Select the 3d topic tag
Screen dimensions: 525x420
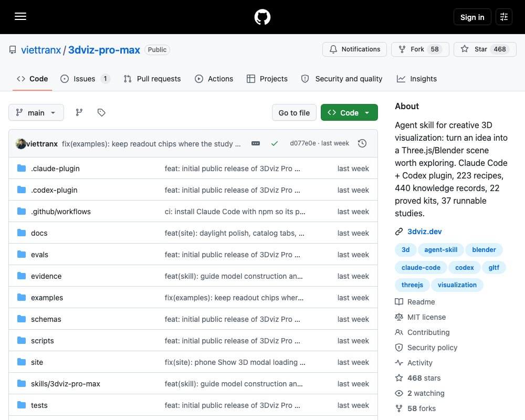pos(405,249)
